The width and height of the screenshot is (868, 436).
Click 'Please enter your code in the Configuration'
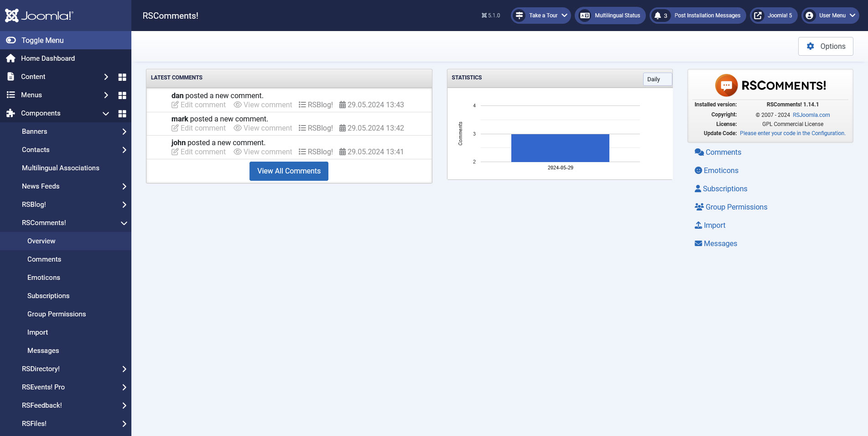coord(792,133)
